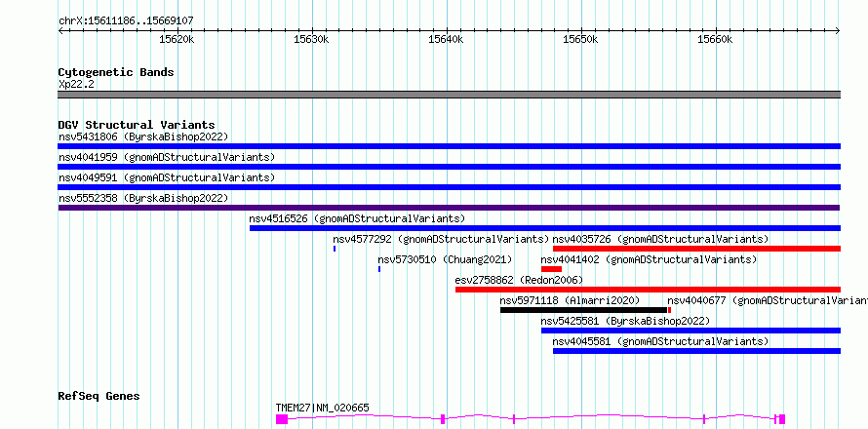Click the nsv5431806 (ByrskaBishop2022) variant label
The width and height of the screenshot is (868, 429).
pos(143,136)
